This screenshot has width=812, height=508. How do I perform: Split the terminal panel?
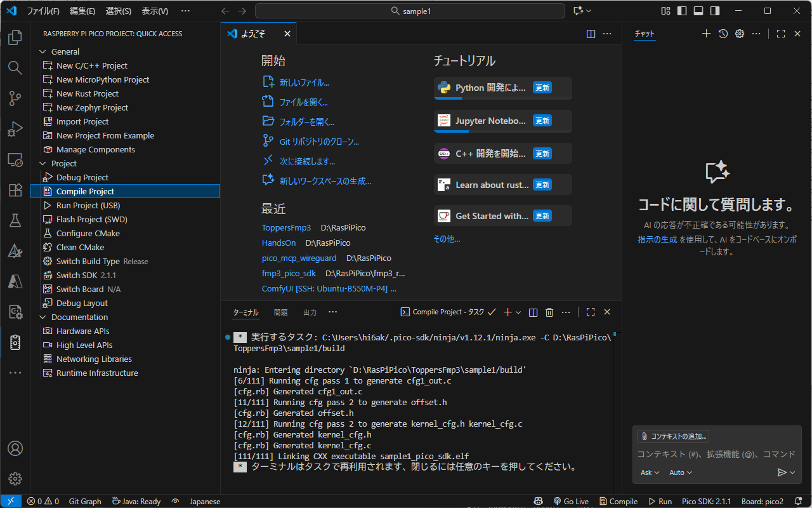tap(533, 312)
